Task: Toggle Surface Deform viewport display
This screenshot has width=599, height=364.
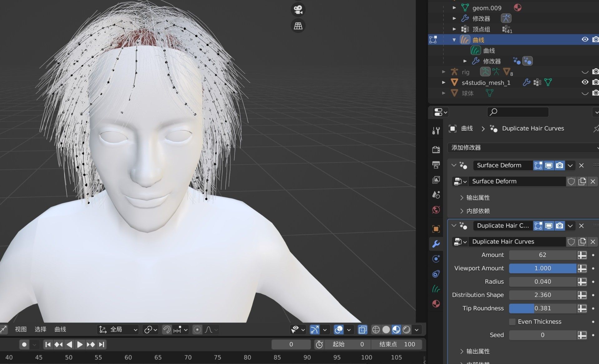Action: [x=549, y=165]
